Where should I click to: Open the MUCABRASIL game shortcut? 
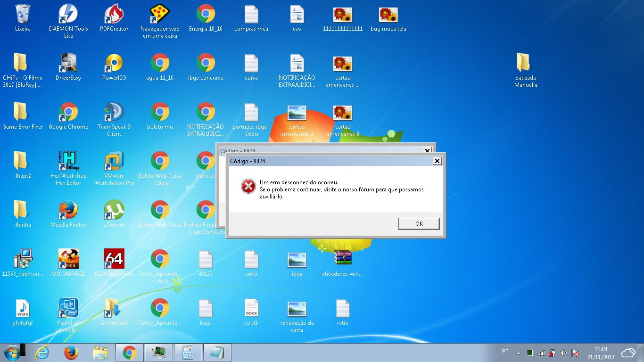(x=68, y=260)
